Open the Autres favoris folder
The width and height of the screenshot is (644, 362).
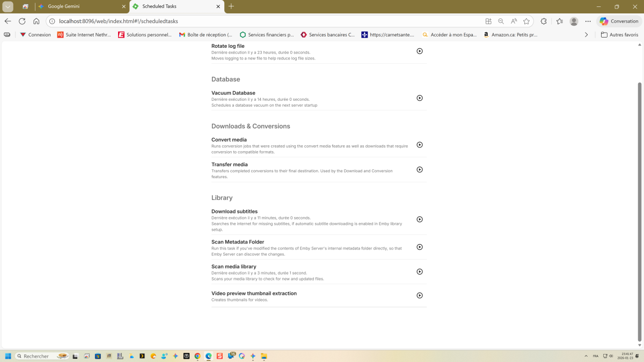point(620,34)
